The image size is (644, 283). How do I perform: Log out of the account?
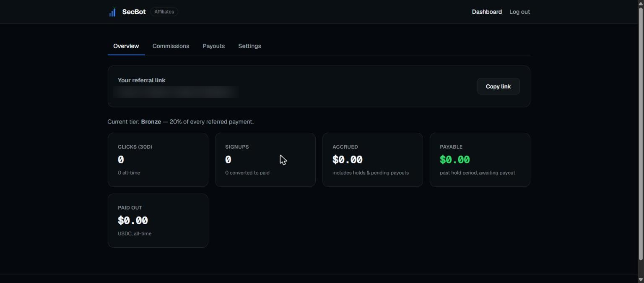click(519, 12)
